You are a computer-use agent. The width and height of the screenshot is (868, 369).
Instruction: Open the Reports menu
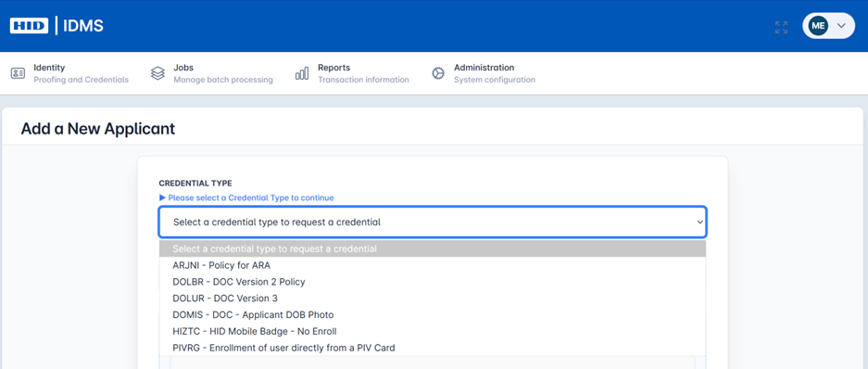coord(352,73)
